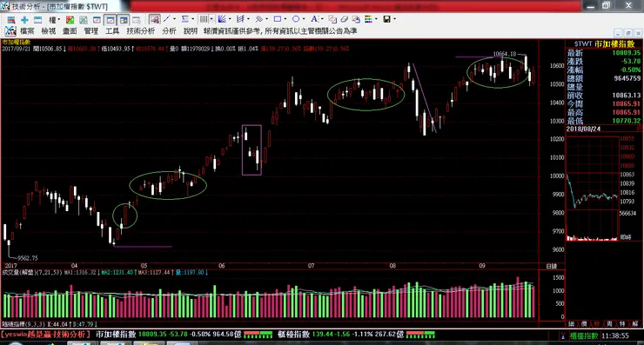
Task: Select the Fibonacci retracement tool
Action: (185, 19)
